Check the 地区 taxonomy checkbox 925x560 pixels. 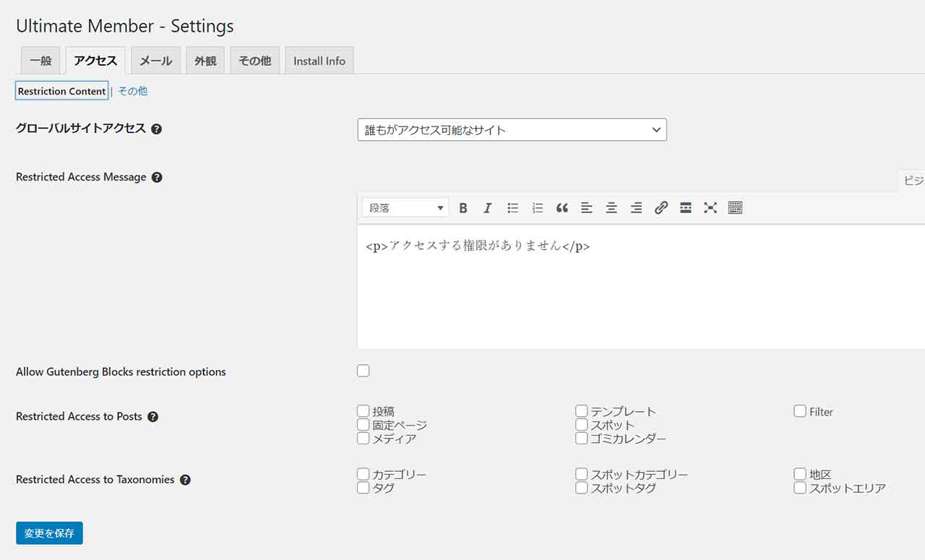tap(800, 474)
